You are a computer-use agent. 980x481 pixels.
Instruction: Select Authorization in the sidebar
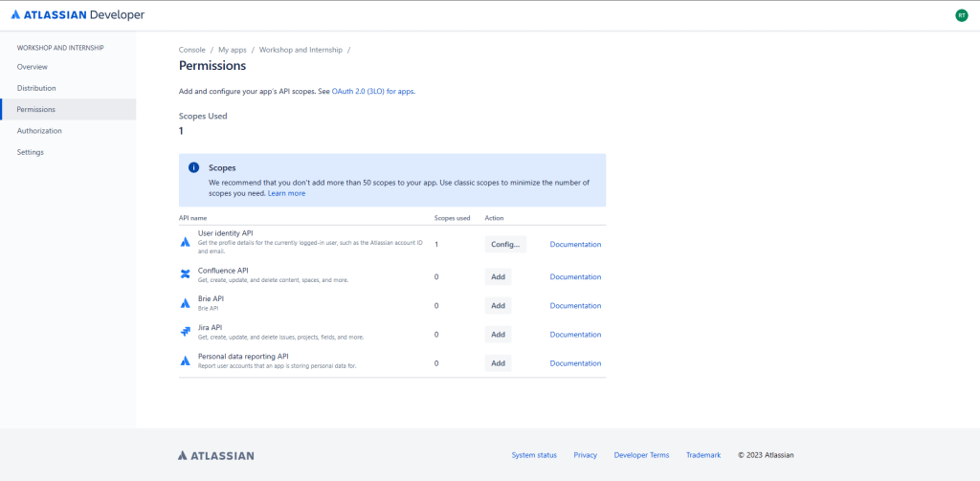[x=39, y=131]
